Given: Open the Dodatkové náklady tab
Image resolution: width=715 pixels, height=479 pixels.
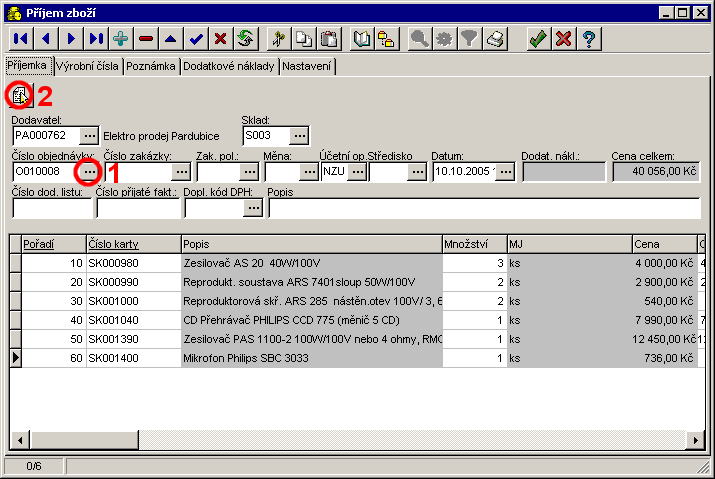Looking at the screenshot, I should pos(229,66).
